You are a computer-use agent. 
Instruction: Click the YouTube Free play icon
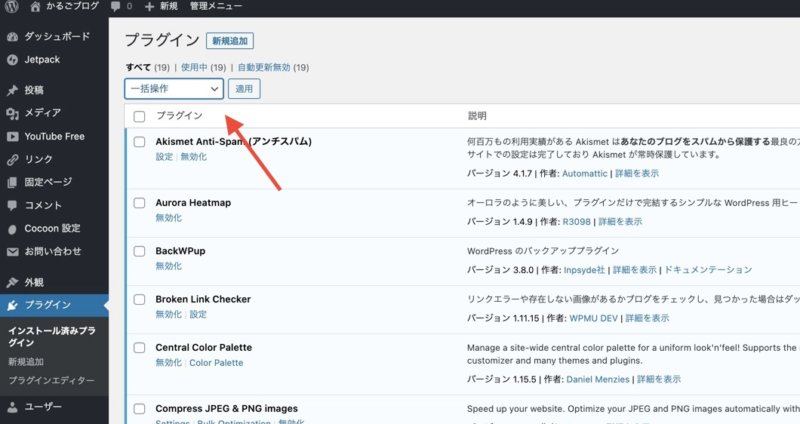point(13,137)
